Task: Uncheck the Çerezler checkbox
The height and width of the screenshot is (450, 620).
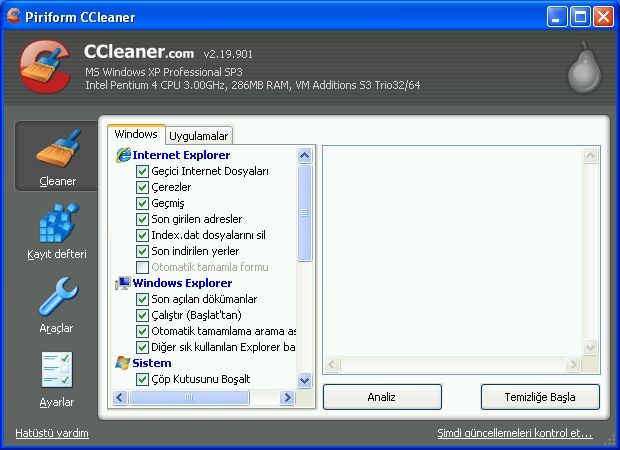Action: pos(142,187)
